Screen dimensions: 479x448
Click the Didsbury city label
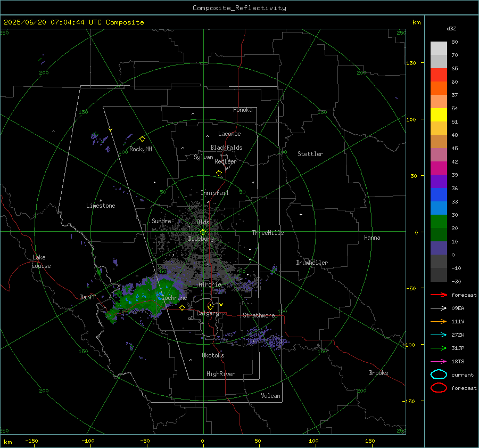tap(201, 239)
